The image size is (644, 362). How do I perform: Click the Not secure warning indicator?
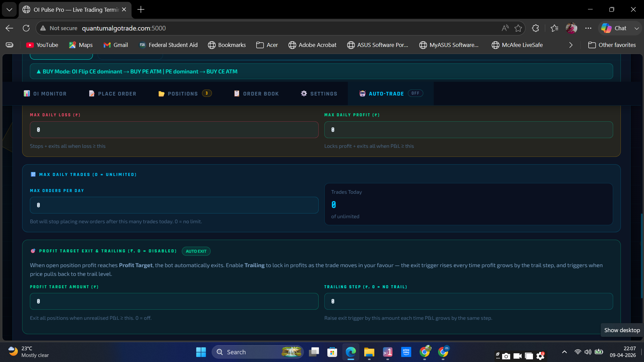[x=59, y=28]
